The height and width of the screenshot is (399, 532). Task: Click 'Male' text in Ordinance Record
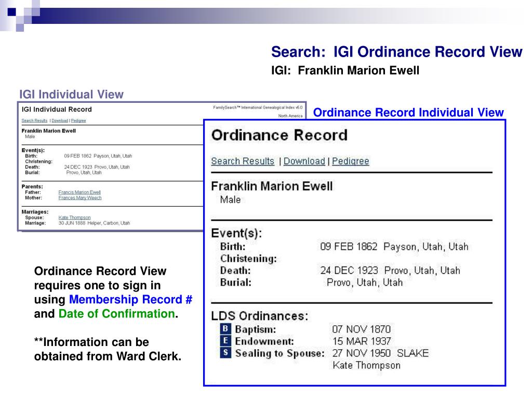(x=230, y=199)
